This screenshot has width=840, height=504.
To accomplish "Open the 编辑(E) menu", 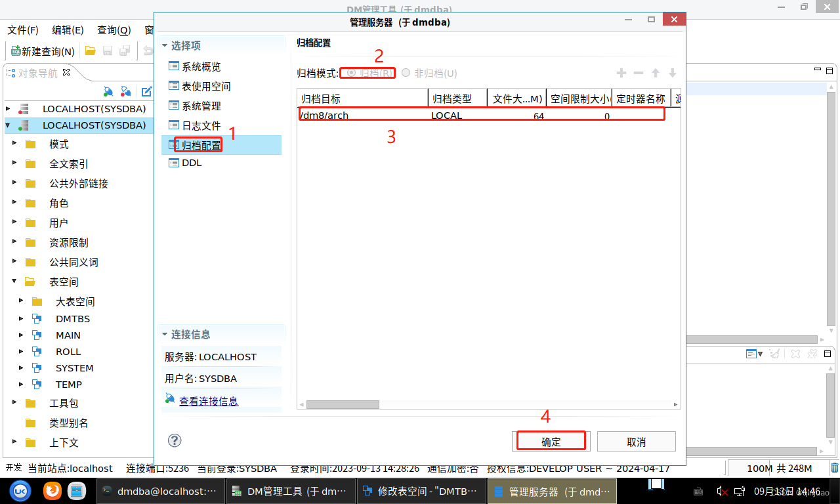I will pos(68,30).
